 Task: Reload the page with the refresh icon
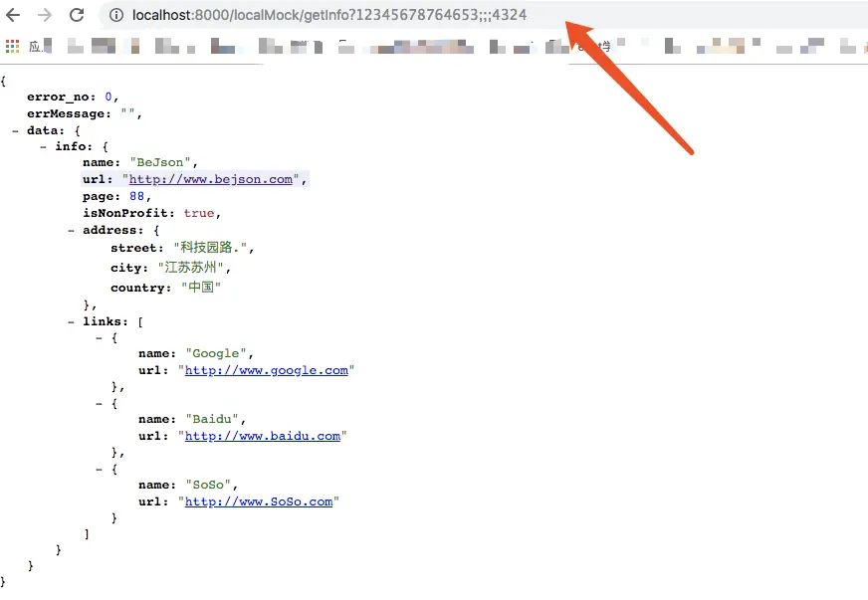click(77, 15)
